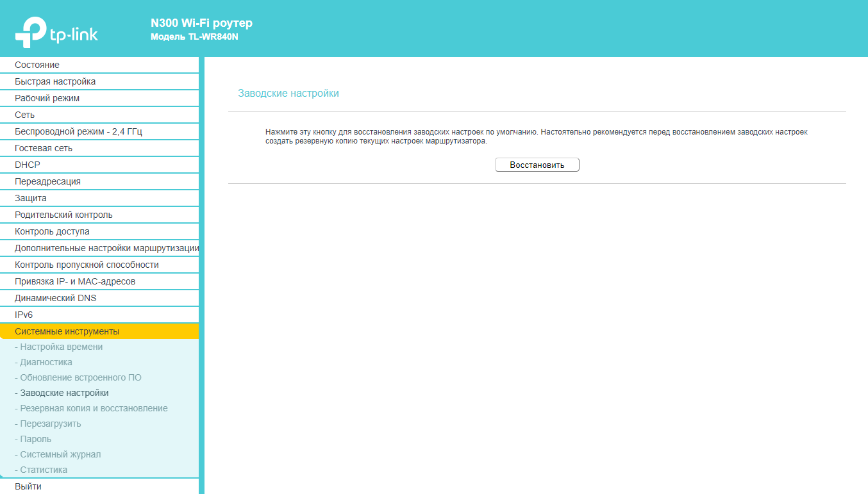Expand Беспроводной режим - 2,4 ГГц
This screenshot has width=868, height=494.
(x=78, y=131)
